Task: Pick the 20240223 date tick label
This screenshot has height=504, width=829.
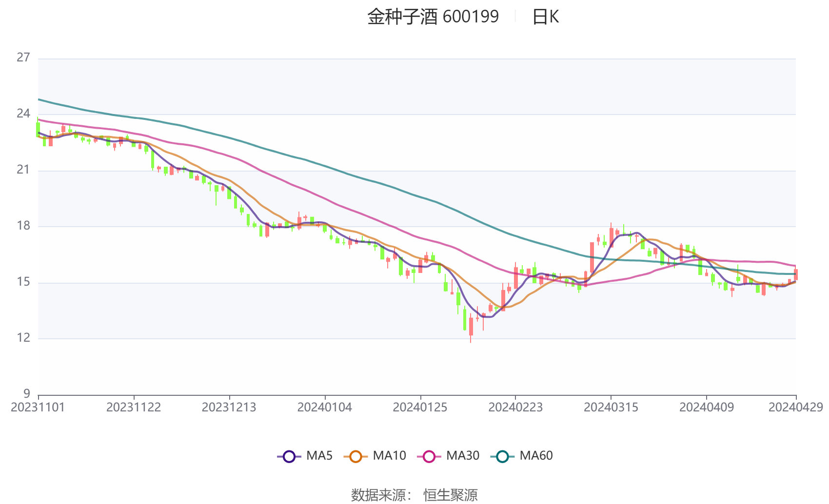Action: [x=515, y=407]
